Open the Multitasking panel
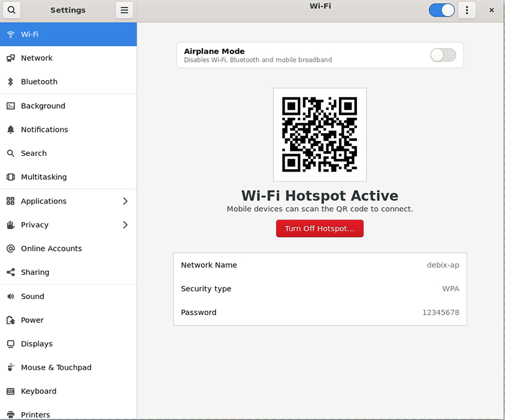Viewport: 505px width, 420px height. [x=68, y=177]
